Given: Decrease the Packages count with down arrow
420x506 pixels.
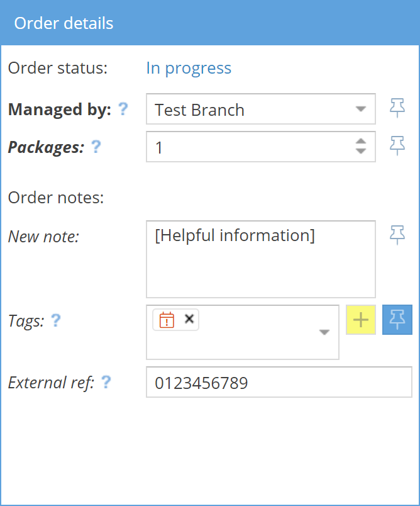Looking at the screenshot, I should [360, 152].
